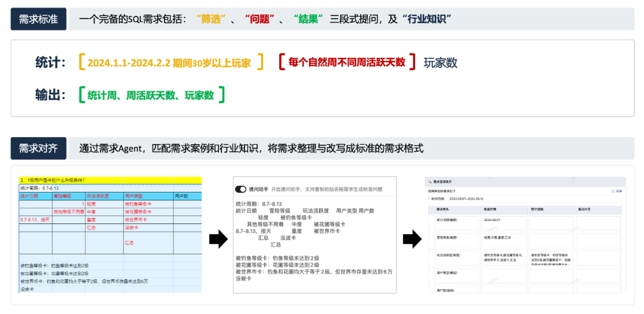Image resolution: width=644 pixels, height=314 pixels.
Task: Select spreadsheet header cell 玩法活跃度
Action: [105, 196]
